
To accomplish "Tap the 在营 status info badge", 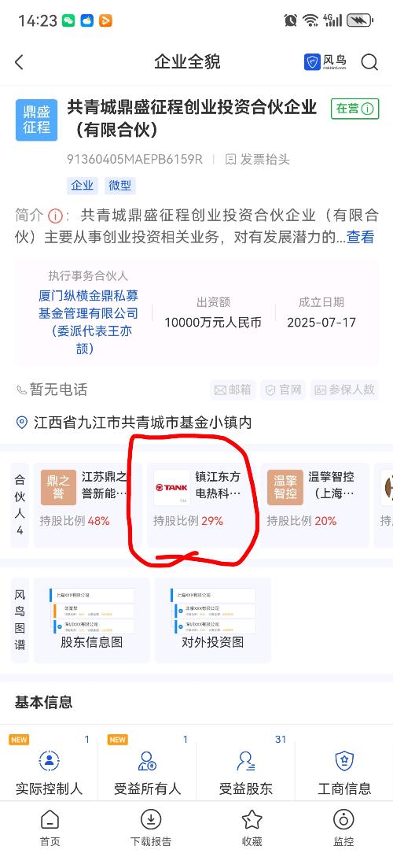I will (x=354, y=109).
